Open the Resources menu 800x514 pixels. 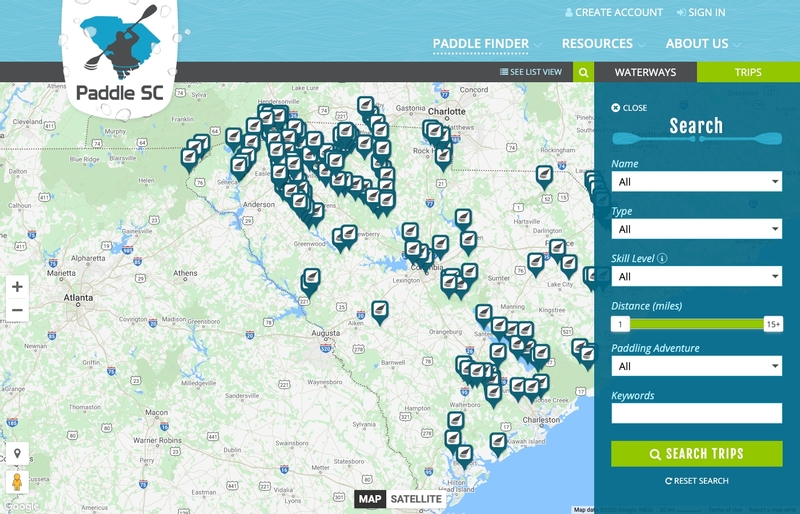click(603, 44)
